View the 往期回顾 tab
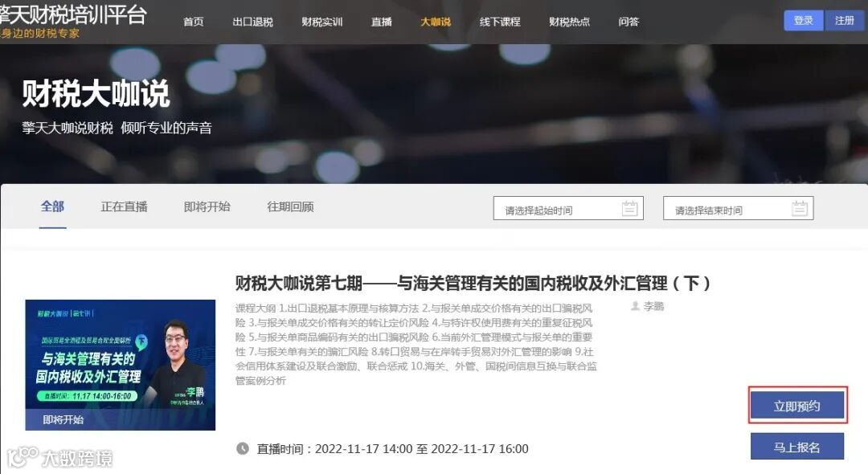This screenshot has width=868, height=474. coord(291,206)
